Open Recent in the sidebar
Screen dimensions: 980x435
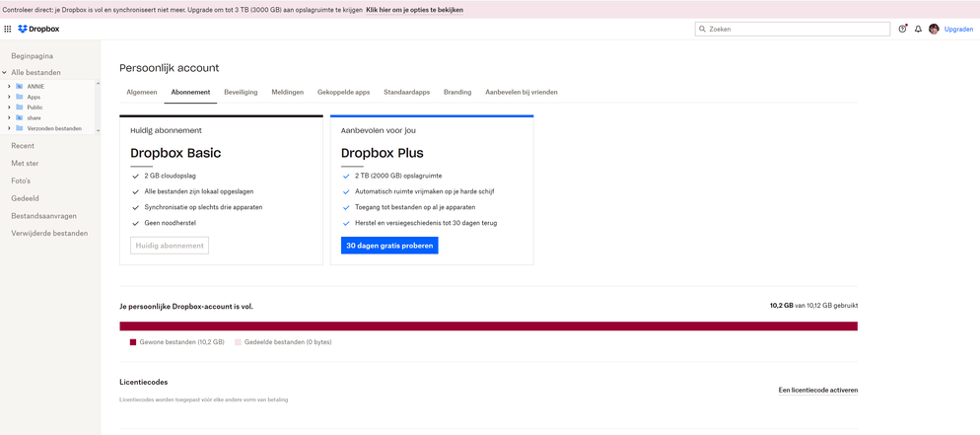coord(23,146)
